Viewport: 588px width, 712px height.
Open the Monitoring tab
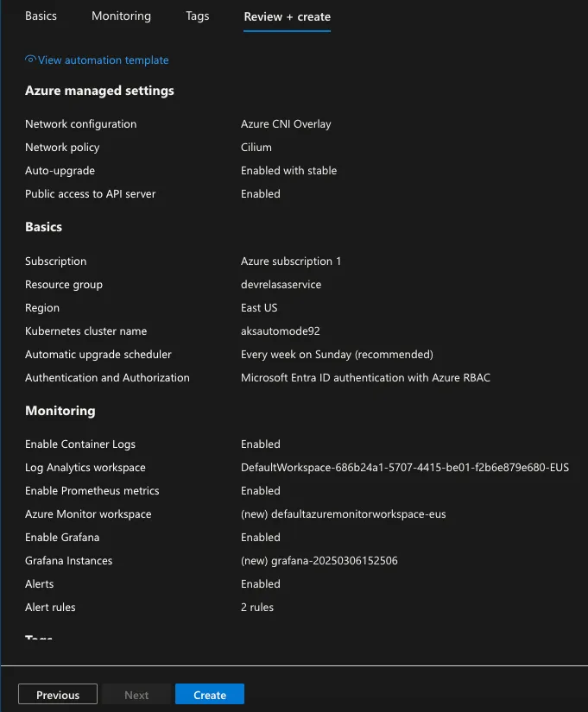(122, 16)
